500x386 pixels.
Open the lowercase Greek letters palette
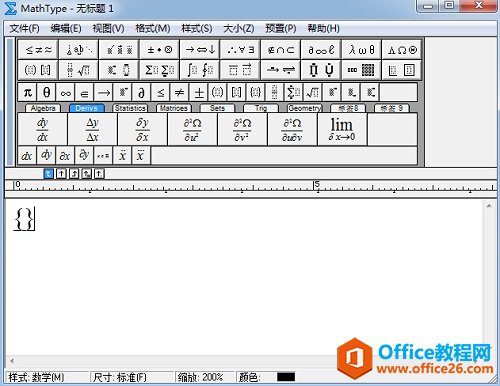(362, 50)
